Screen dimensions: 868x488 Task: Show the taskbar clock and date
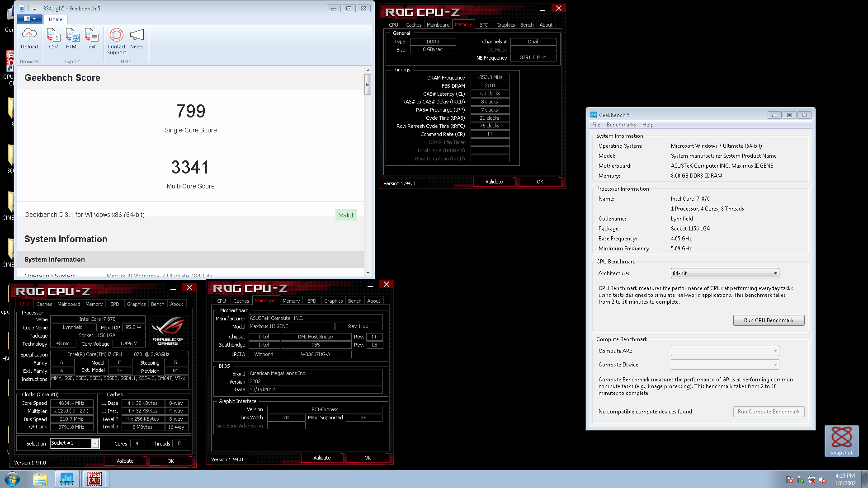[845, 479]
